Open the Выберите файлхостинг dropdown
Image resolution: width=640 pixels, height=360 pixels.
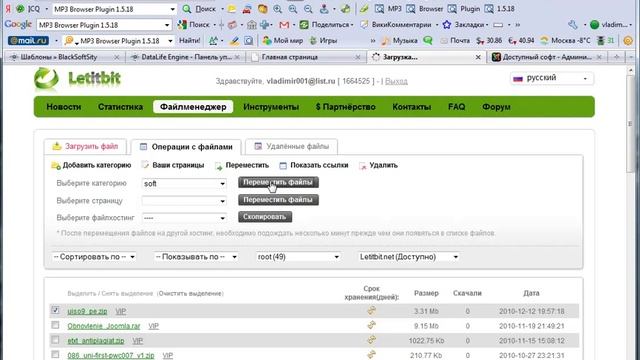pyautogui.click(x=184, y=218)
